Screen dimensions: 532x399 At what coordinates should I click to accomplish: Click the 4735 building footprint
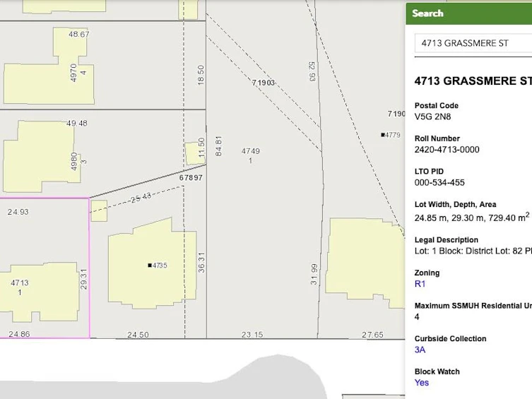152,264
